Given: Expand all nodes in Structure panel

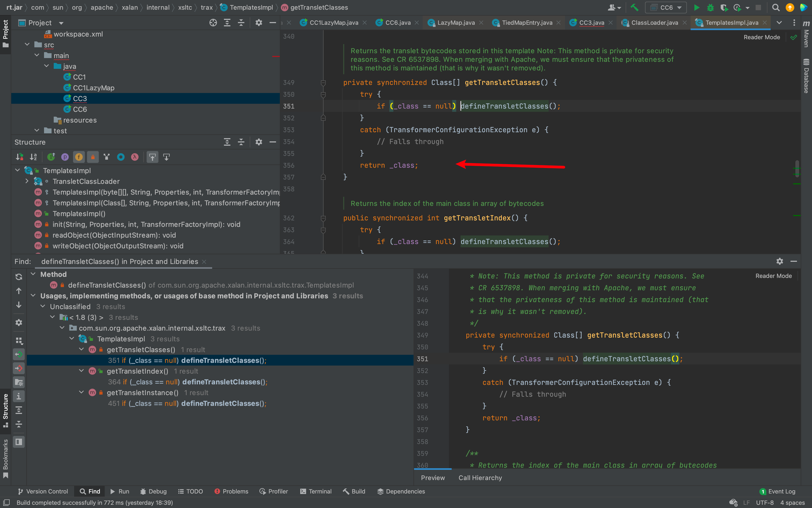Looking at the screenshot, I should [227, 142].
